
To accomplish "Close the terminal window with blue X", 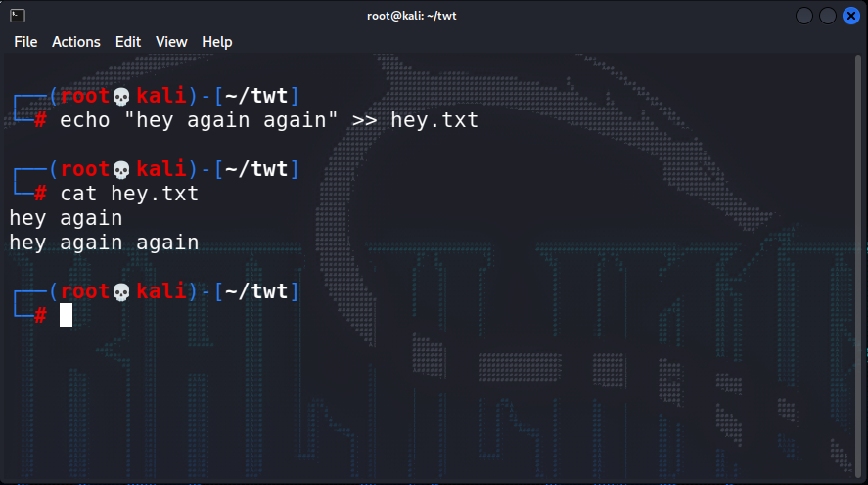I will pos(850,16).
